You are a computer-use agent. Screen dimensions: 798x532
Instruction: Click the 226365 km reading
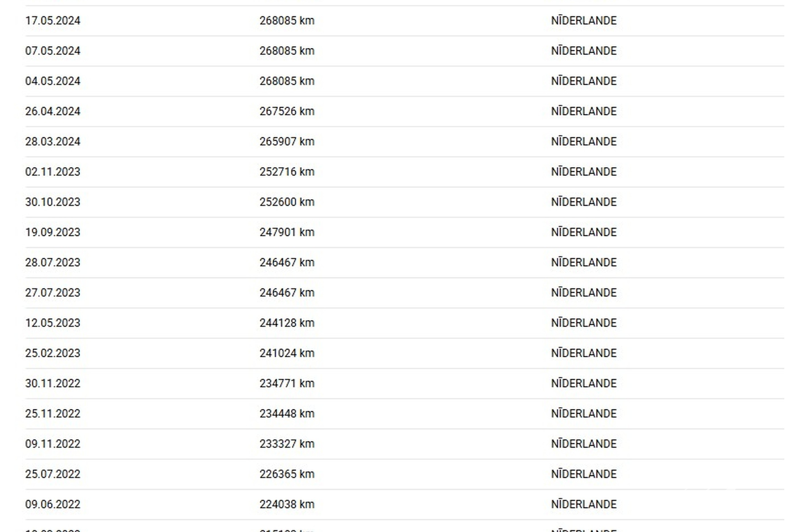point(287,474)
